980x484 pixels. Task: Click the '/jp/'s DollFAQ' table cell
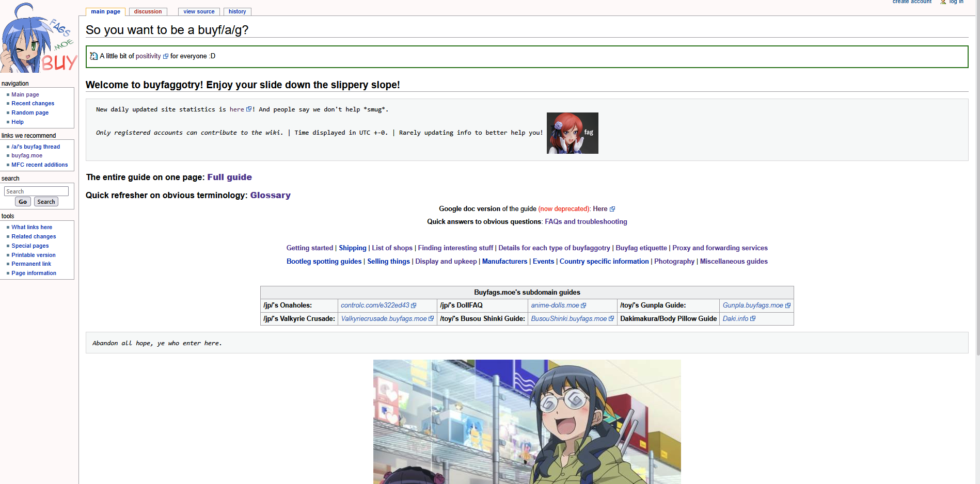click(482, 305)
